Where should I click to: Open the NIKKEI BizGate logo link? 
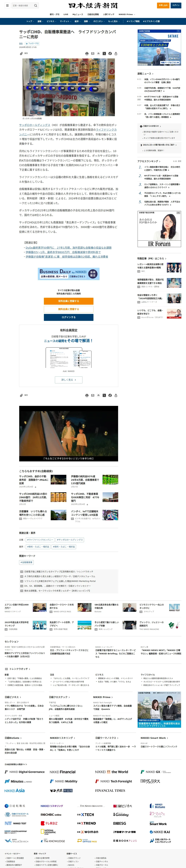tap(158, 806)
